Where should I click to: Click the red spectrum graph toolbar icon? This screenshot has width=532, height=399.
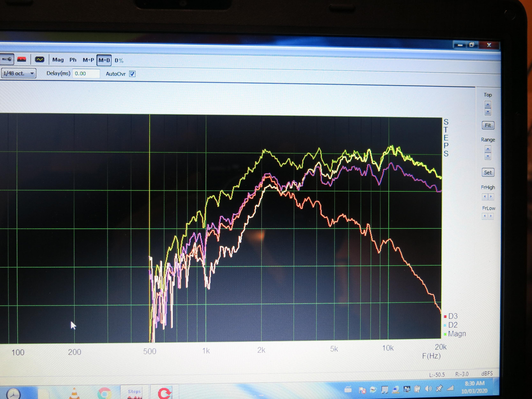[x=22, y=59]
